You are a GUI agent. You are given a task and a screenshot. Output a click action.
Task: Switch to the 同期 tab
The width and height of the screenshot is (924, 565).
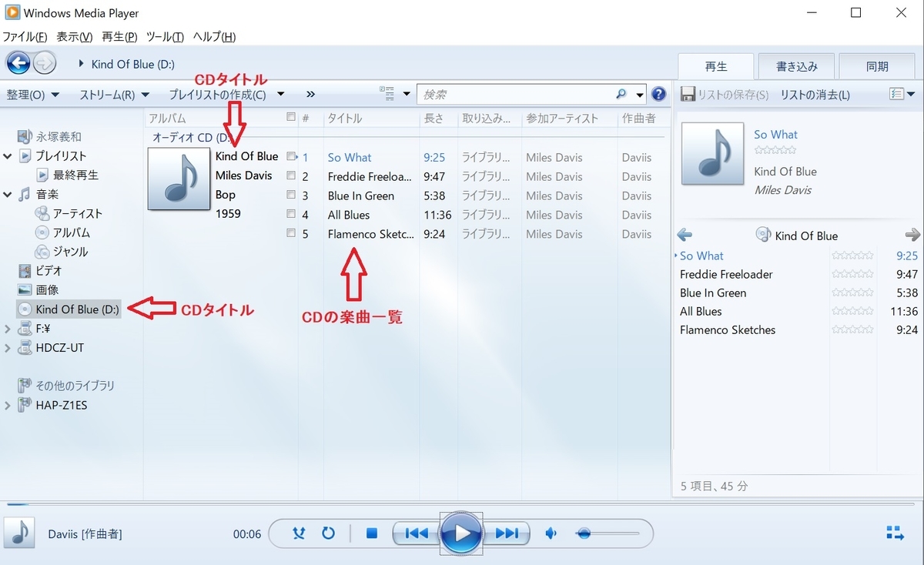pos(877,66)
